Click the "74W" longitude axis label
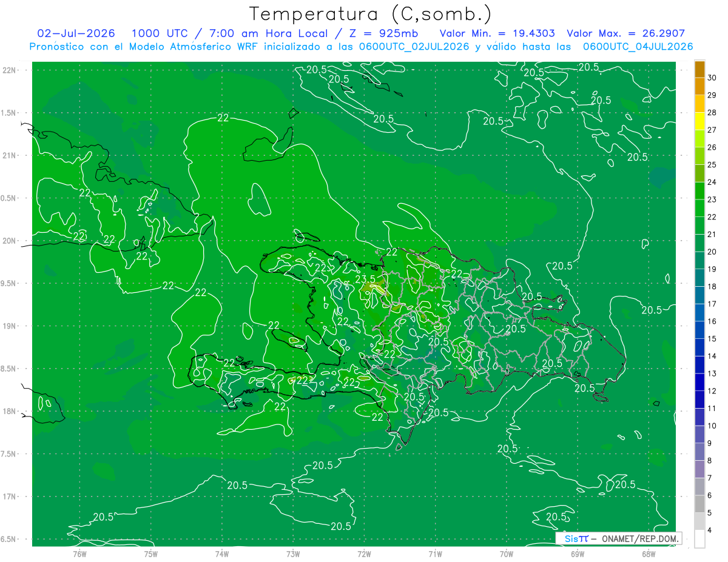This screenshot has width=728, height=562. [x=222, y=554]
